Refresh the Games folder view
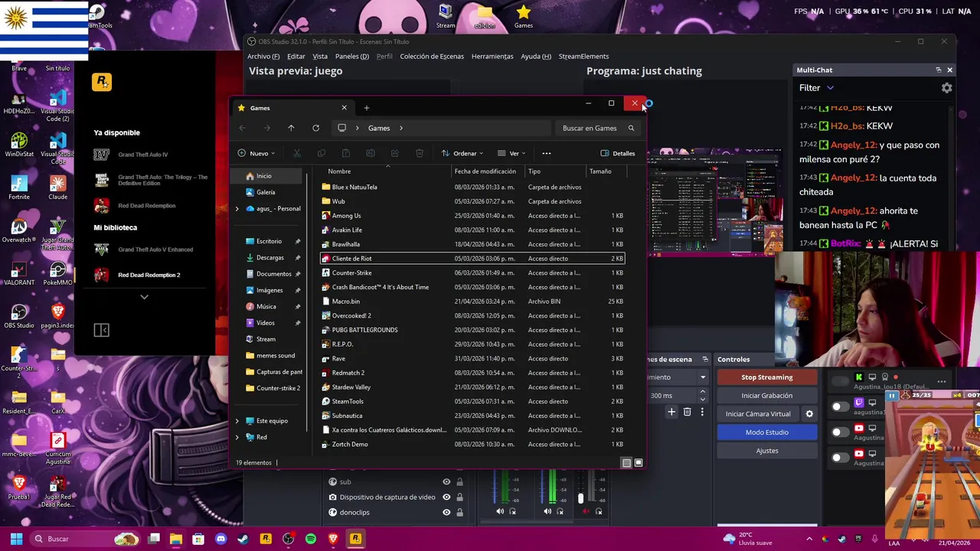Screen dimensions: 980x551 (315, 128)
